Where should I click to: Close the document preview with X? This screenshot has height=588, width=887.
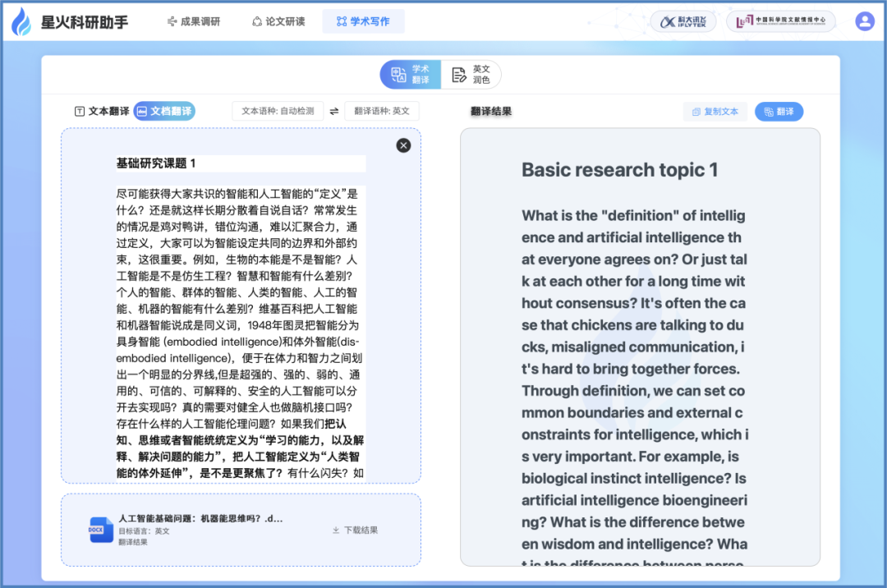click(x=403, y=146)
